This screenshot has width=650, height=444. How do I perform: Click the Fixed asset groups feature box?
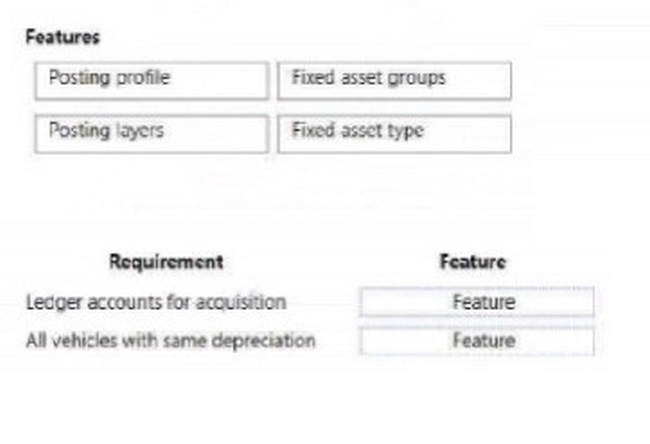[x=394, y=80]
